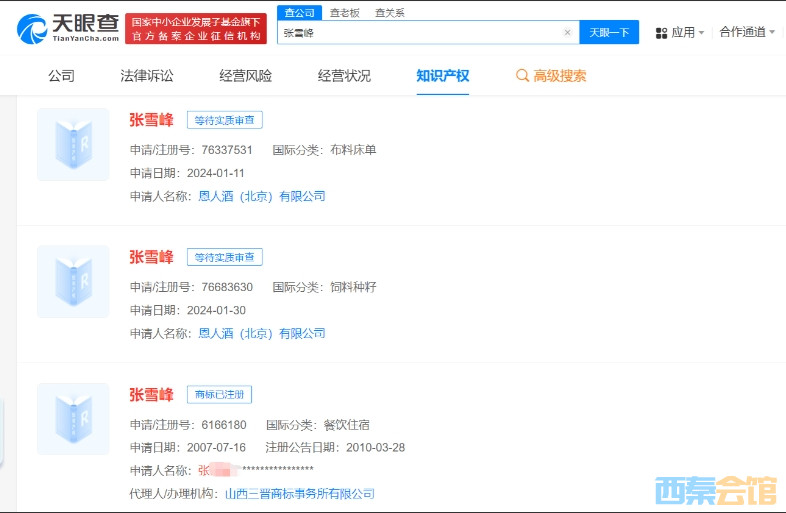This screenshot has width=786, height=513.
Task: Open trademark thumbnail for registration 76683630
Action: coord(73,282)
